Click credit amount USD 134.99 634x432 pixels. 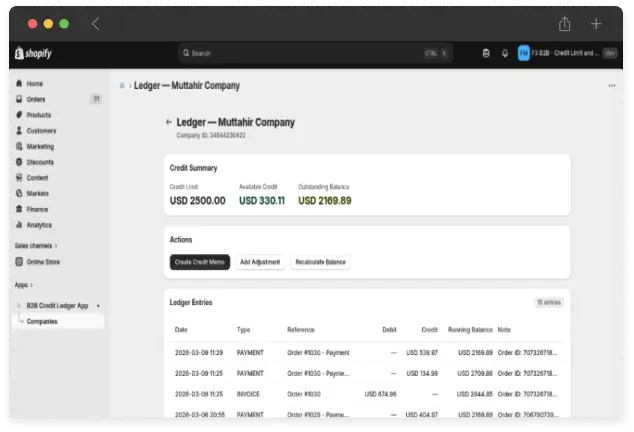point(422,373)
